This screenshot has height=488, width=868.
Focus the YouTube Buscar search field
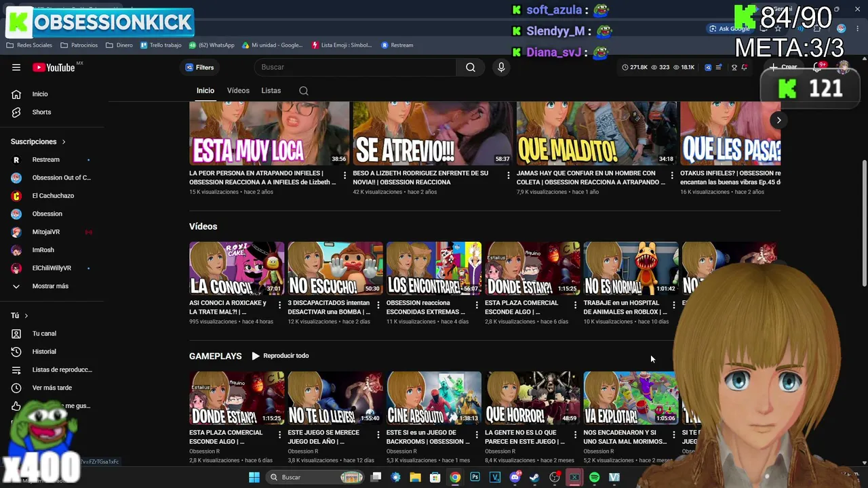point(355,67)
